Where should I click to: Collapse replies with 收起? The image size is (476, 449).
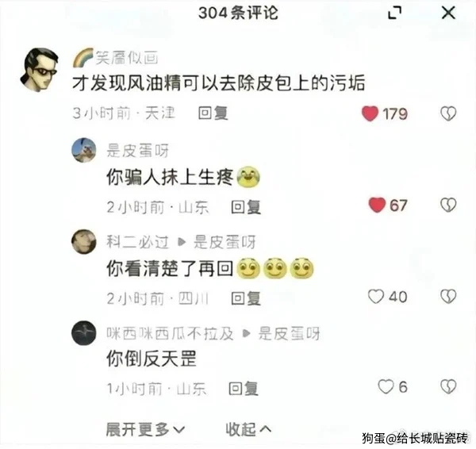(x=248, y=429)
